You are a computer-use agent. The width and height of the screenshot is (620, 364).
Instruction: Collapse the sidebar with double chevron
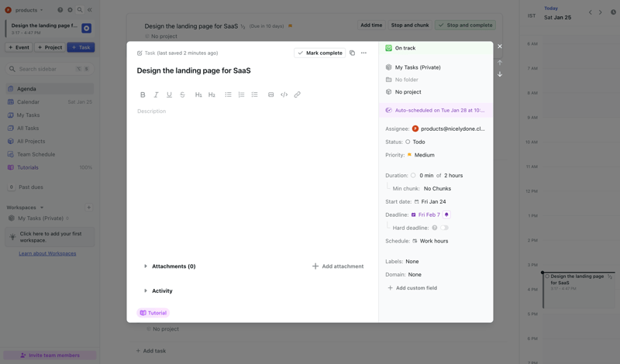(x=90, y=10)
